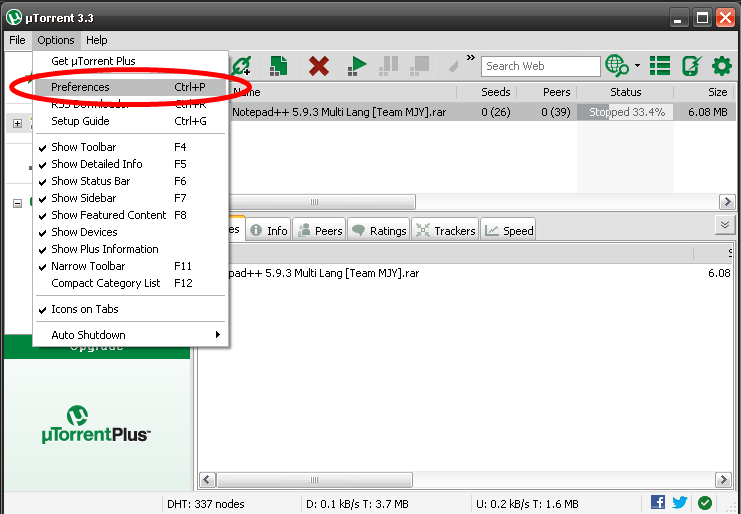Switch to the Peers tab
741x514 pixels.
coord(320,231)
